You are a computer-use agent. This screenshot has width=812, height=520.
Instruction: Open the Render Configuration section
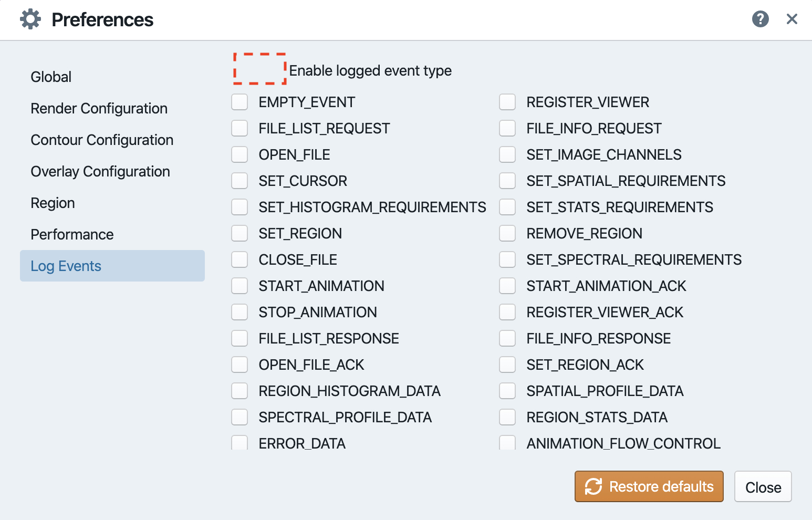pos(99,108)
